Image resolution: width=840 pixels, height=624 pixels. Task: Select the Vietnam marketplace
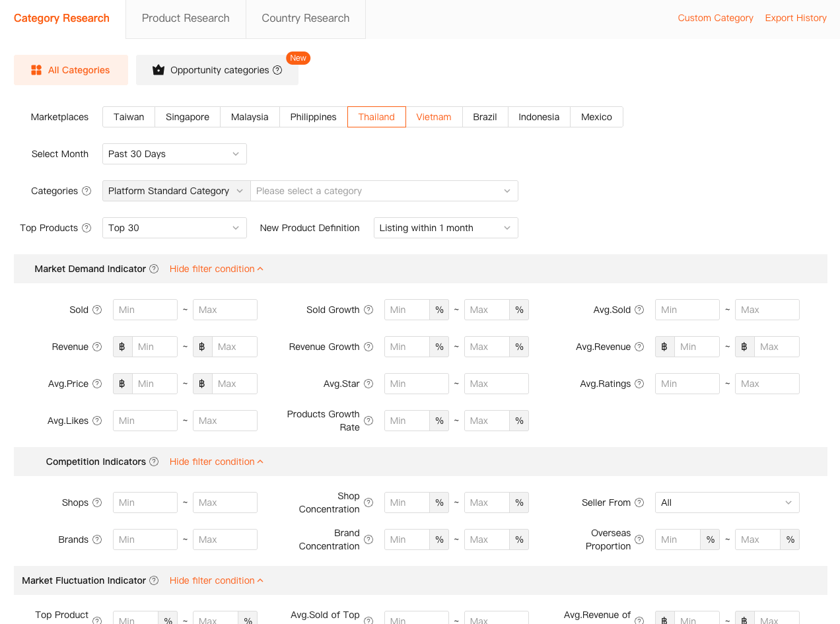pos(434,117)
